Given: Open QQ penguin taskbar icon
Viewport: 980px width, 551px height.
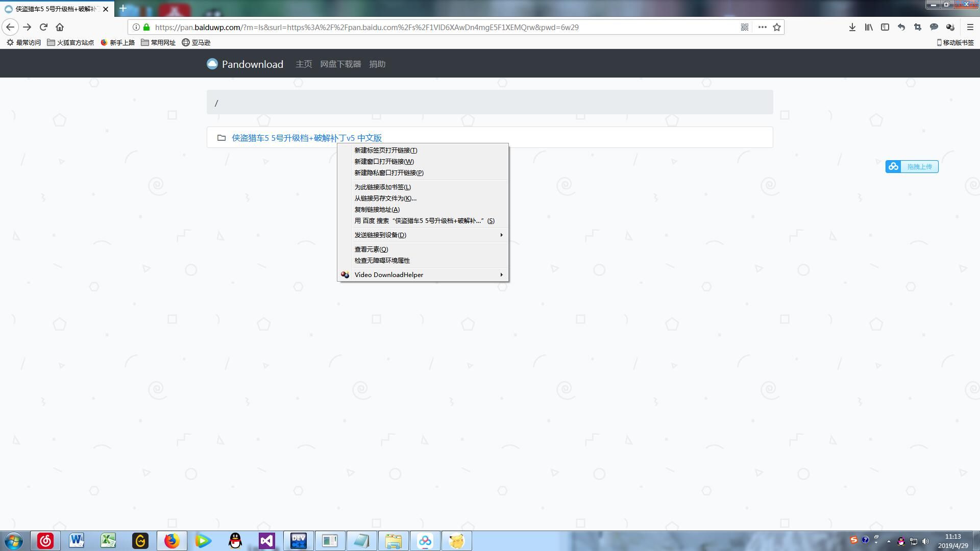Looking at the screenshot, I should [235, 541].
